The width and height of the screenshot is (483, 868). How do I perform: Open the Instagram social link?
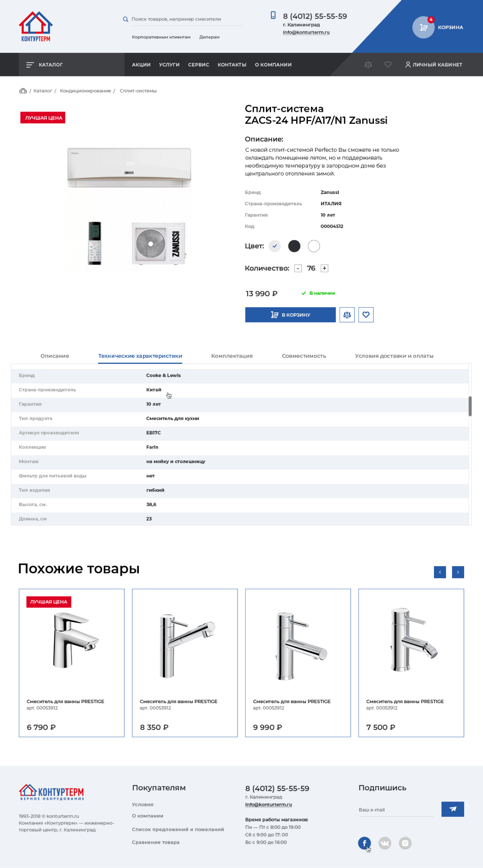click(x=405, y=843)
